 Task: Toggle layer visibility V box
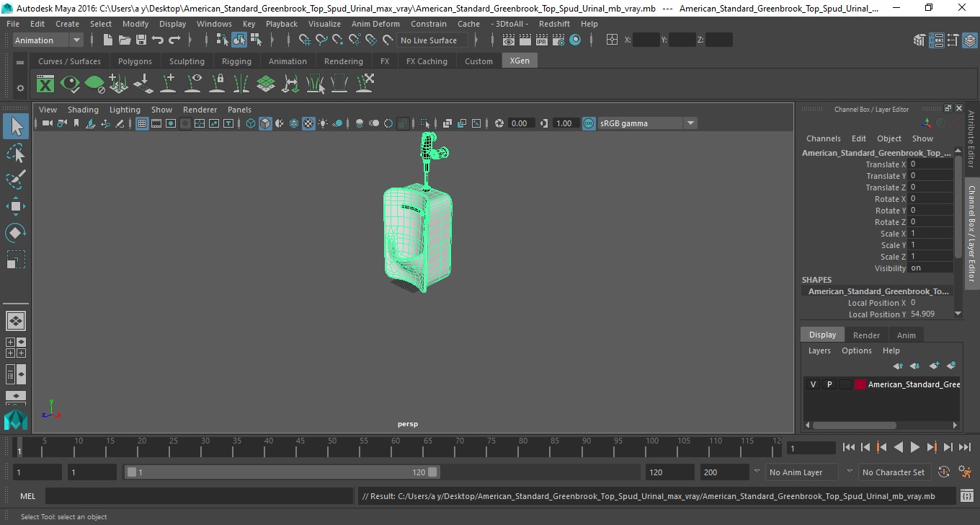813,384
